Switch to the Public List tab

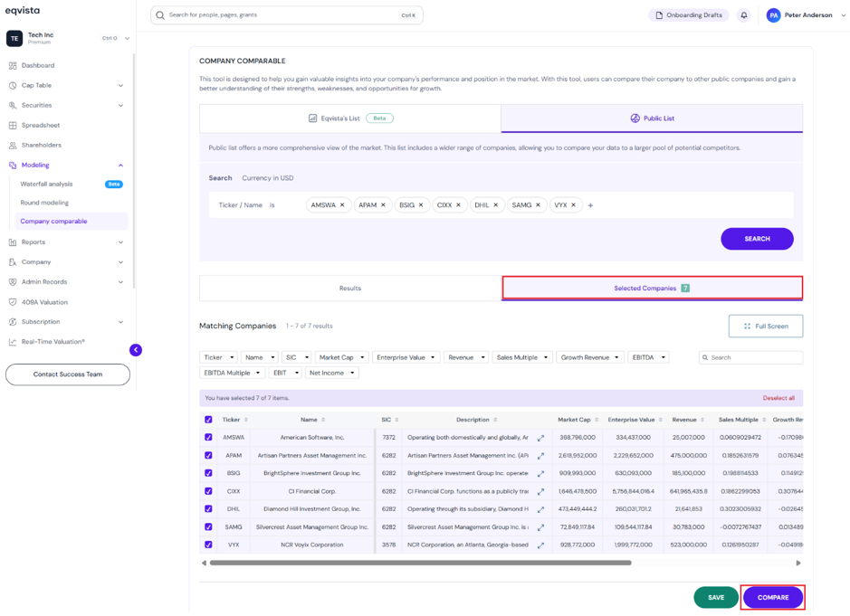click(652, 118)
